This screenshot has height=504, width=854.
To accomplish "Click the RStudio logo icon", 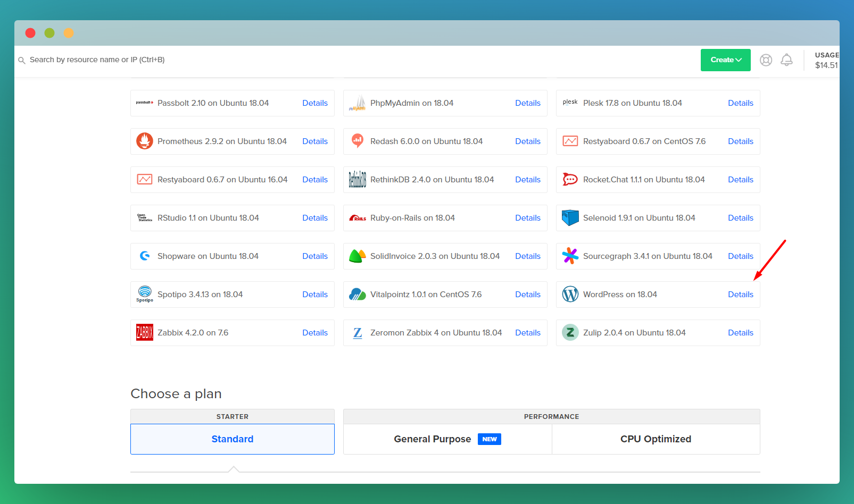I will pyautogui.click(x=145, y=218).
